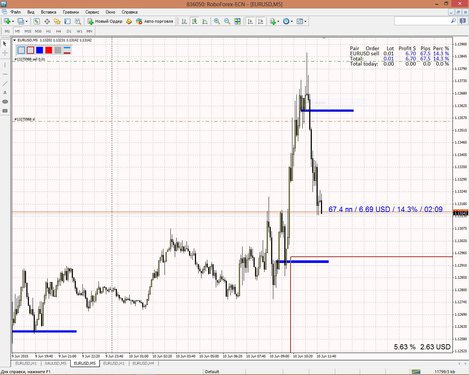The image size is (469, 375).
Task: Click the search input field in toolbar
Action: [x=423, y=21]
